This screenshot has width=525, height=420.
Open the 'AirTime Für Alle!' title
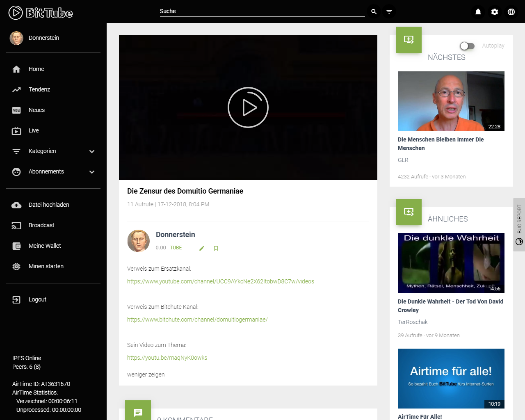tap(420, 417)
